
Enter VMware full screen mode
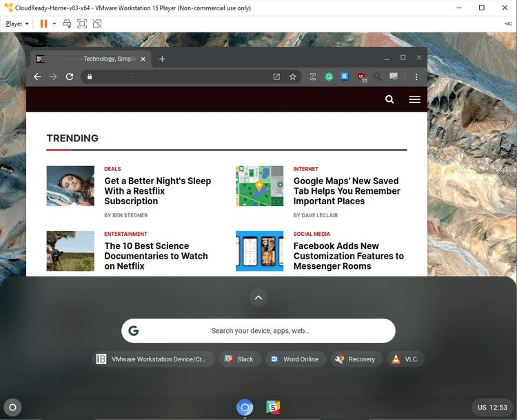(82, 23)
